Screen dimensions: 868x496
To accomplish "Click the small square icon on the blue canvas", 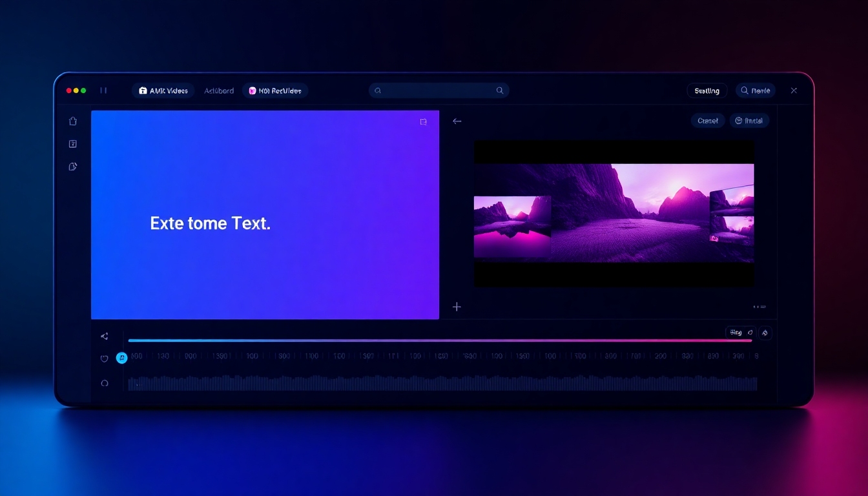I will point(424,122).
